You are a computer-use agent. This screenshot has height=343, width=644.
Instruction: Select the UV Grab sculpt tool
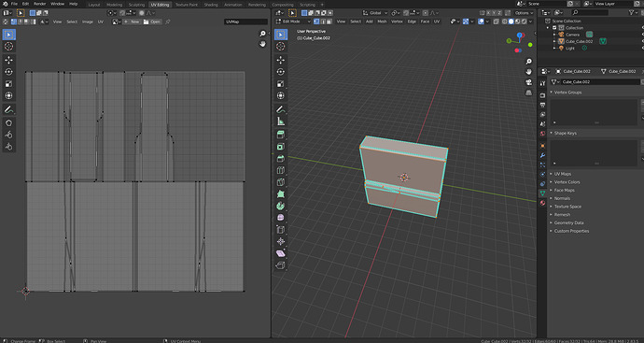click(8, 123)
